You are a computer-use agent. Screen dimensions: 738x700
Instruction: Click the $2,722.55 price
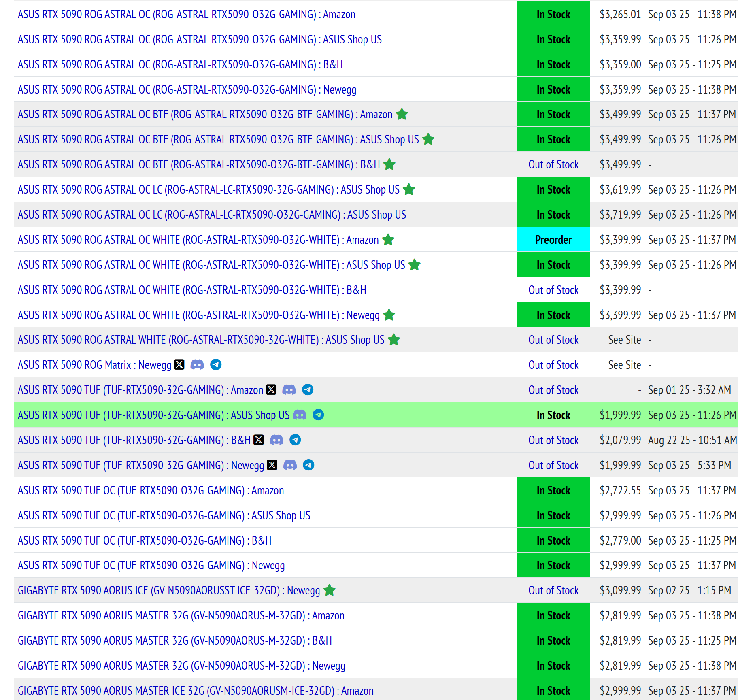click(620, 490)
